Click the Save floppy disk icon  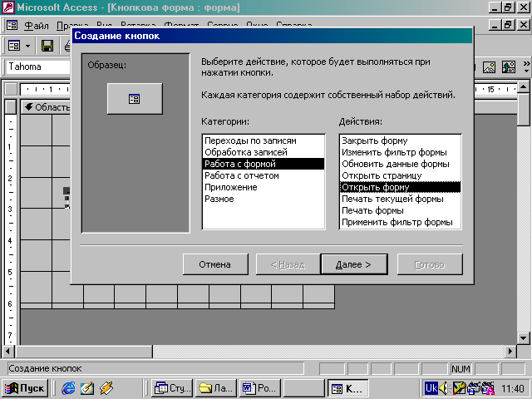pyautogui.click(x=47, y=46)
